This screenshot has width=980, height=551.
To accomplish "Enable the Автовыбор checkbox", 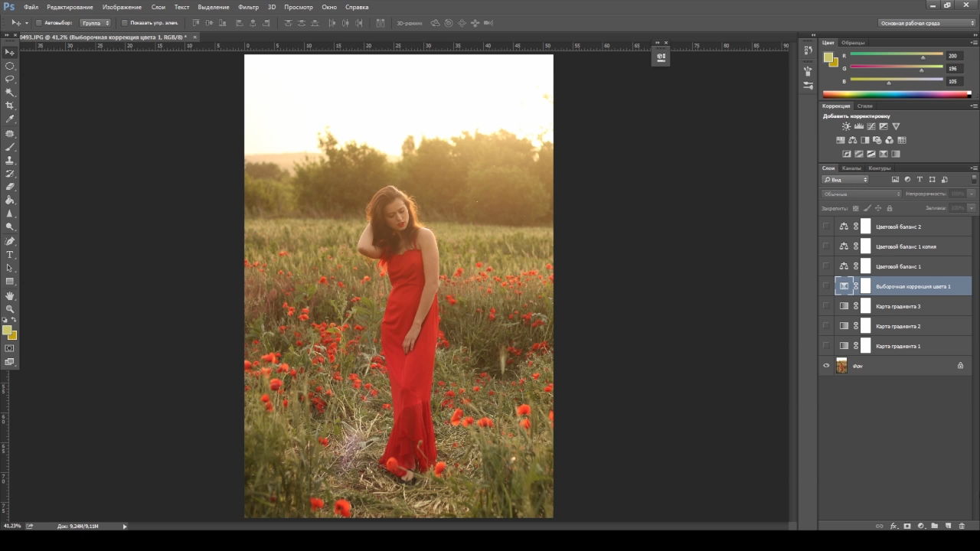I will click(x=38, y=23).
